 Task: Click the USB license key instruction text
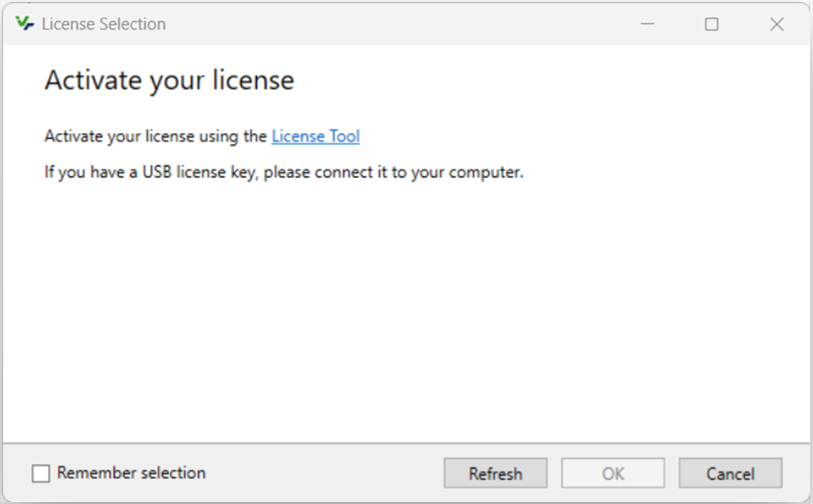[x=284, y=172]
